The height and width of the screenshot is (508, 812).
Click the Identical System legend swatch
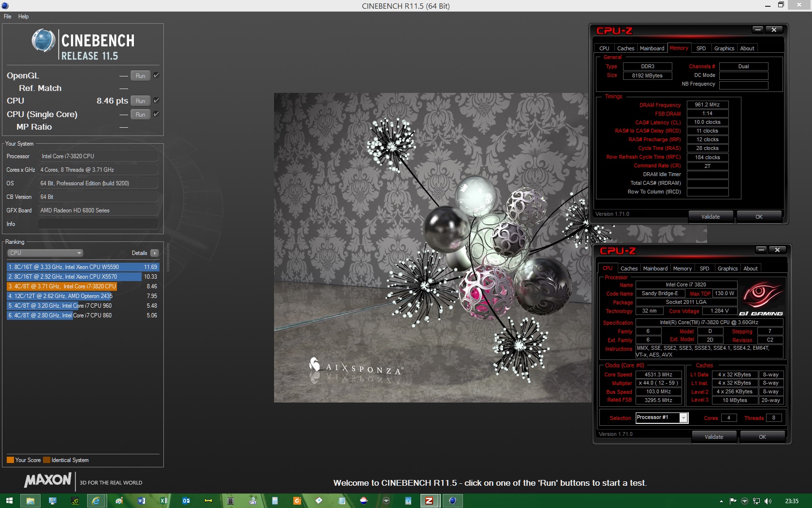coord(46,460)
